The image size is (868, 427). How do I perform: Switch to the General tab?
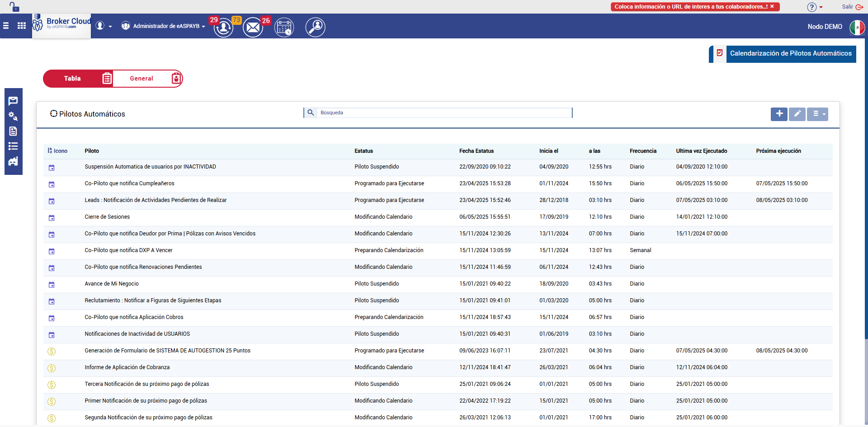(x=147, y=79)
